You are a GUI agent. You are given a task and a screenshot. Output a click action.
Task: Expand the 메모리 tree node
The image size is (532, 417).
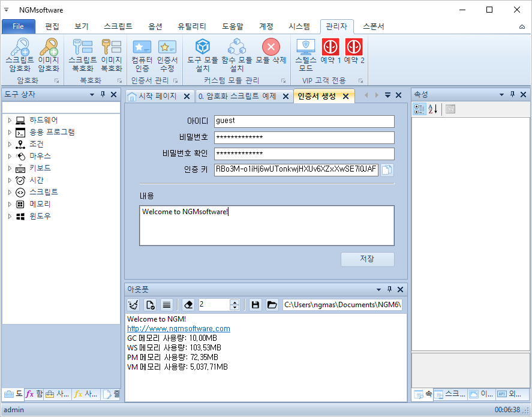tap(10, 204)
